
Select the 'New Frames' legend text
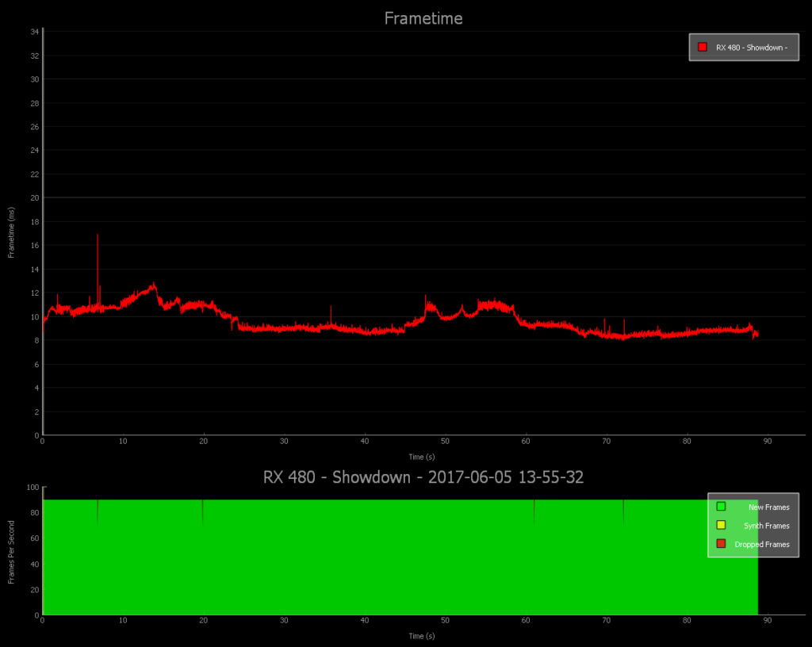point(768,507)
